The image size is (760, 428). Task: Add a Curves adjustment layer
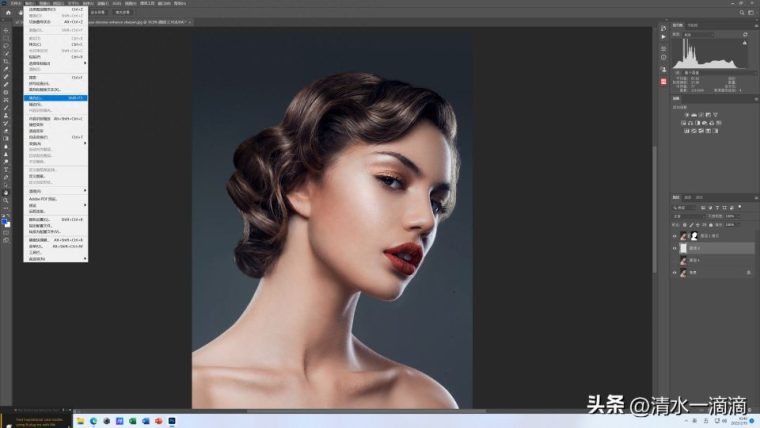coord(700,115)
